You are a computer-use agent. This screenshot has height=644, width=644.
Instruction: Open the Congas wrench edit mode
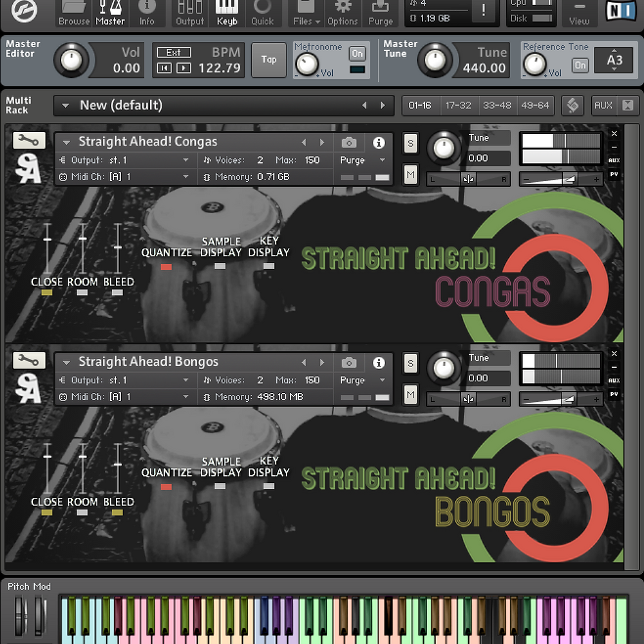[x=29, y=140]
